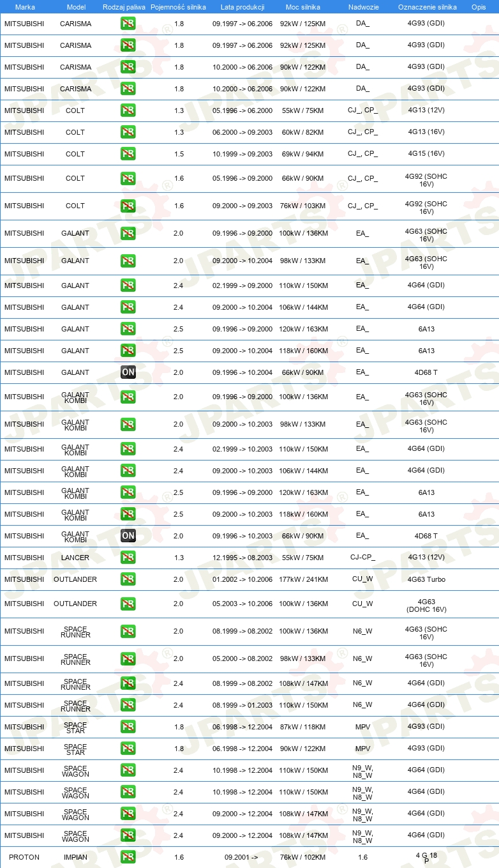Click production dates 12.1995 -> 08.2003

[x=242, y=558]
